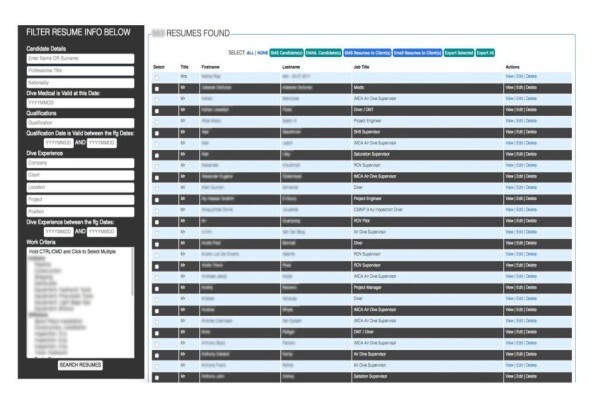Click the Qualification input field
The image size is (600, 400).
point(80,123)
